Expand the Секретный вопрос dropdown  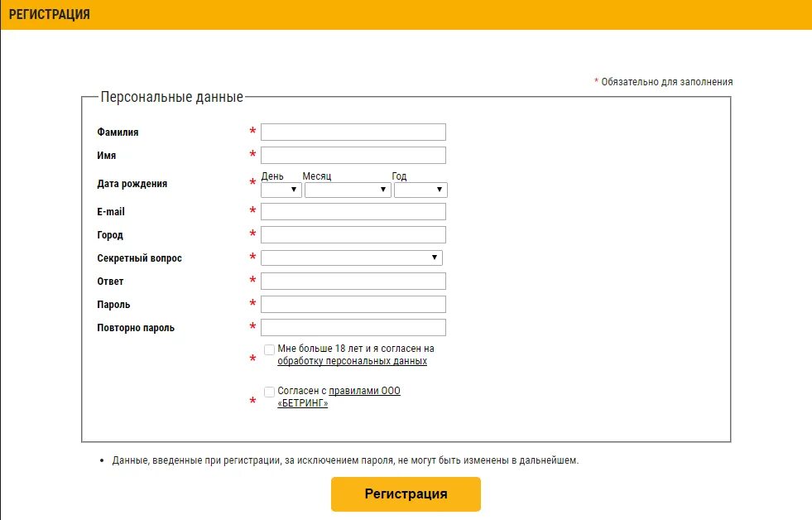[x=352, y=258]
